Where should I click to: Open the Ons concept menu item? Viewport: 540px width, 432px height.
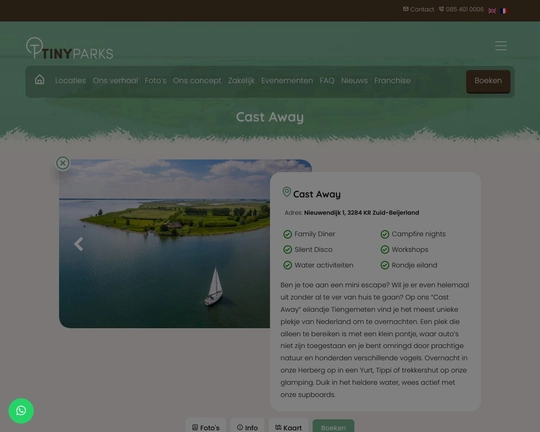pos(197,81)
